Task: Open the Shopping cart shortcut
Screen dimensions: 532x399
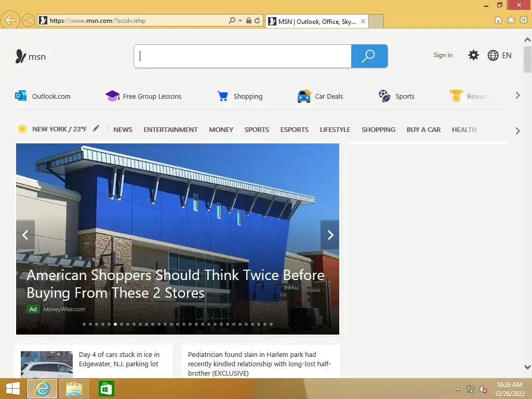Action: [240, 96]
